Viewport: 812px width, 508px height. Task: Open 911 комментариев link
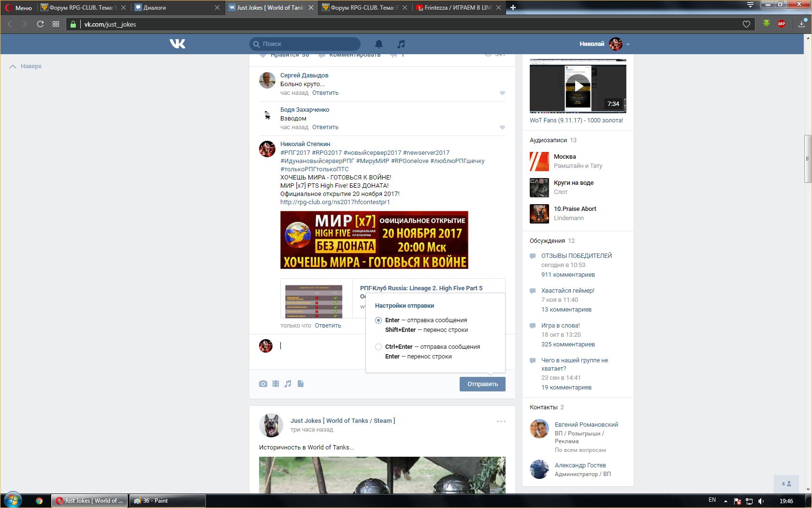click(x=568, y=275)
